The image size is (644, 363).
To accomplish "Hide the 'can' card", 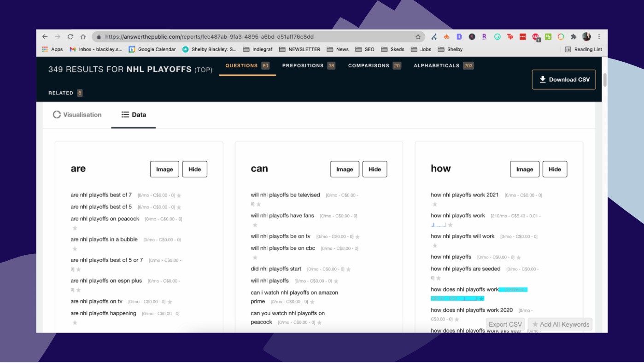I will click(x=375, y=169).
